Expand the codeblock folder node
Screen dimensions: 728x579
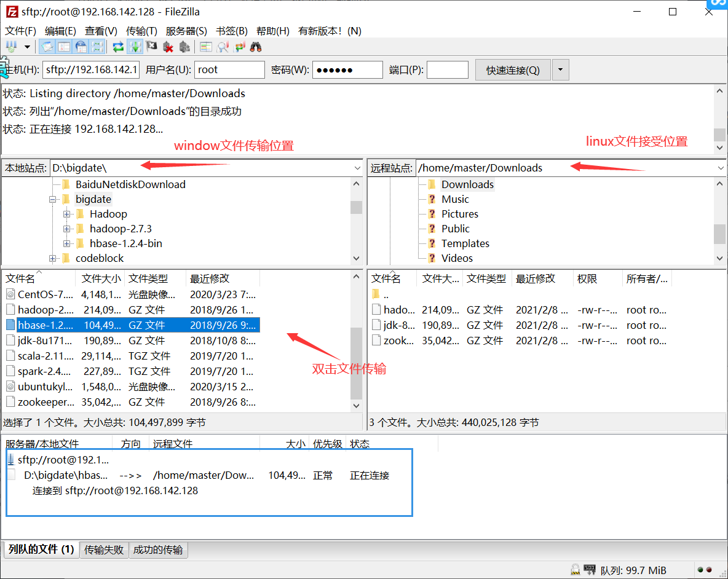click(x=52, y=258)
